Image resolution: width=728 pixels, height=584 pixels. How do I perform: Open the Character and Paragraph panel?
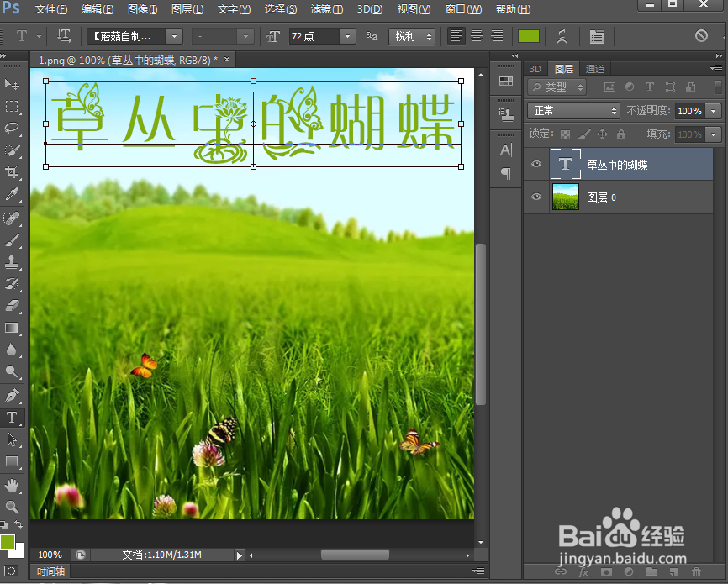597,36
